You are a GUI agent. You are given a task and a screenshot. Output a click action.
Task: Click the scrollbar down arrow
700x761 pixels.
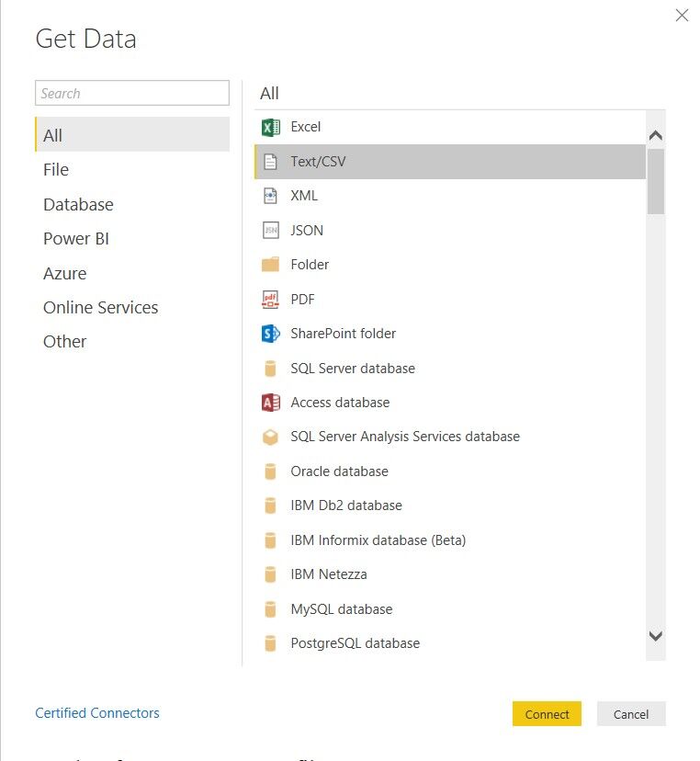655,636
